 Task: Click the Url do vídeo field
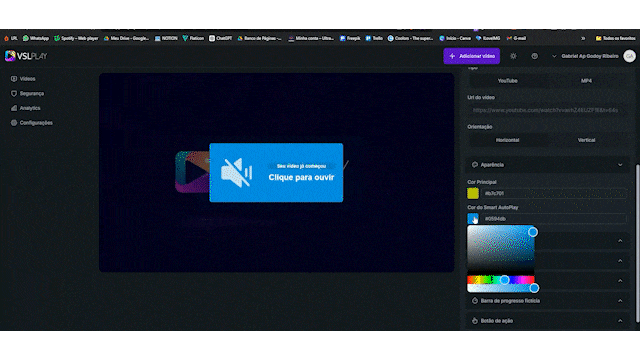(546, 110)
